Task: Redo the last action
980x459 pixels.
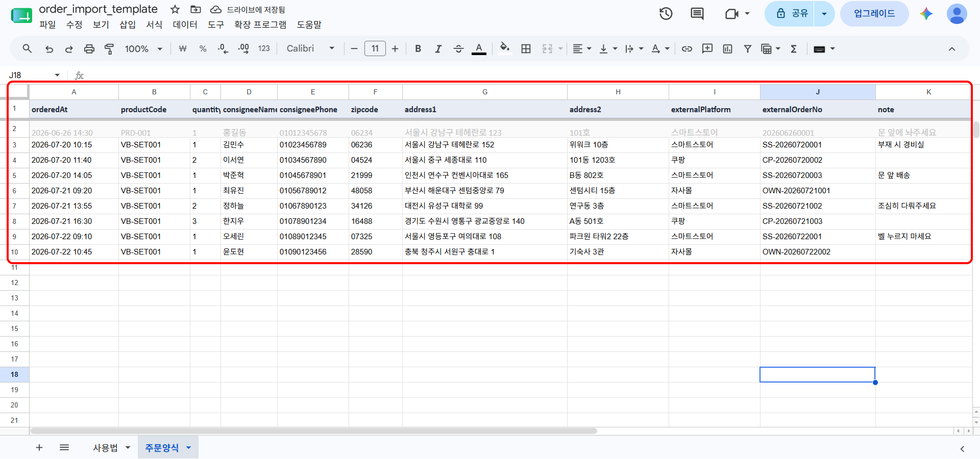Action: click(69, 49)
